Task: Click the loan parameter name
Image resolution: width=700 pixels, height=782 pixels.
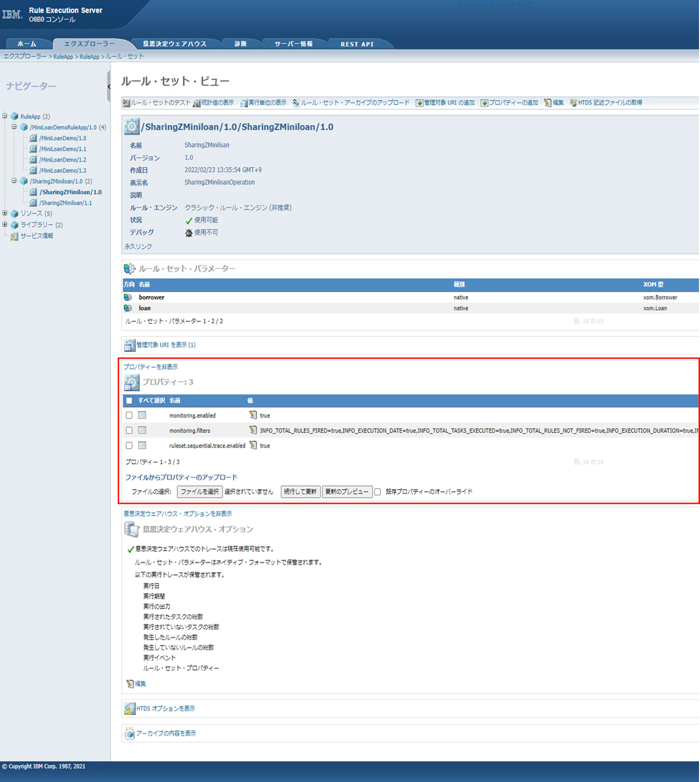Action: click(145, 308)
